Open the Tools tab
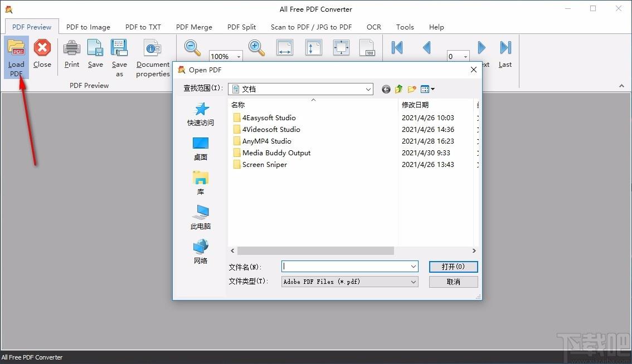 coord(405,27)
